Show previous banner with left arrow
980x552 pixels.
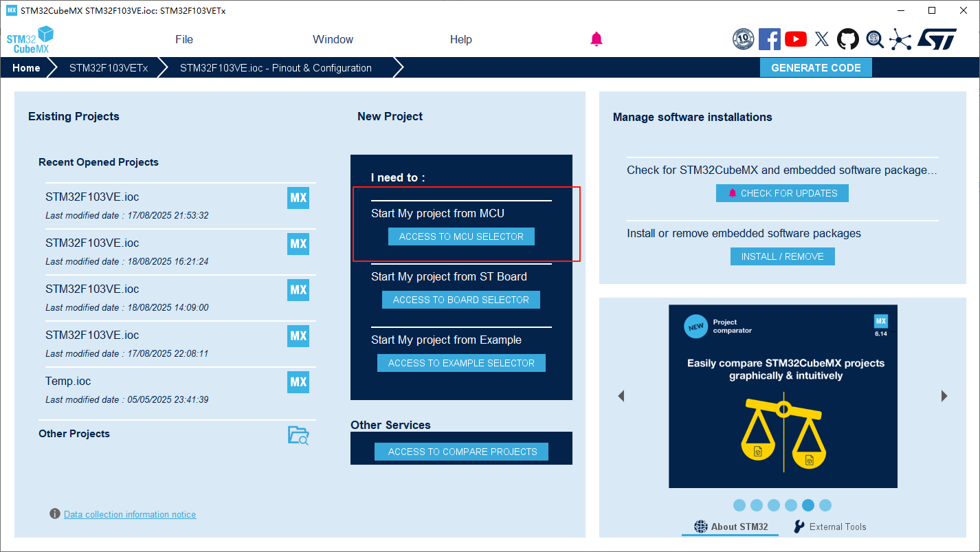(621, 396)
